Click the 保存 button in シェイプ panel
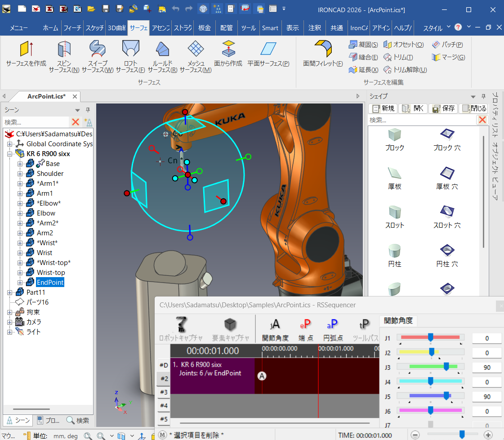504x440 pixels. pos(444,108)
